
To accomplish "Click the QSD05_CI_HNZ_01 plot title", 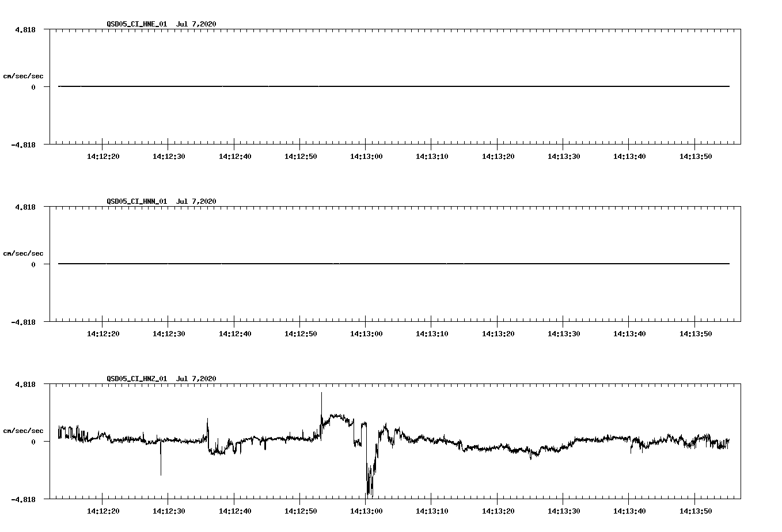I will pos(161,379).
